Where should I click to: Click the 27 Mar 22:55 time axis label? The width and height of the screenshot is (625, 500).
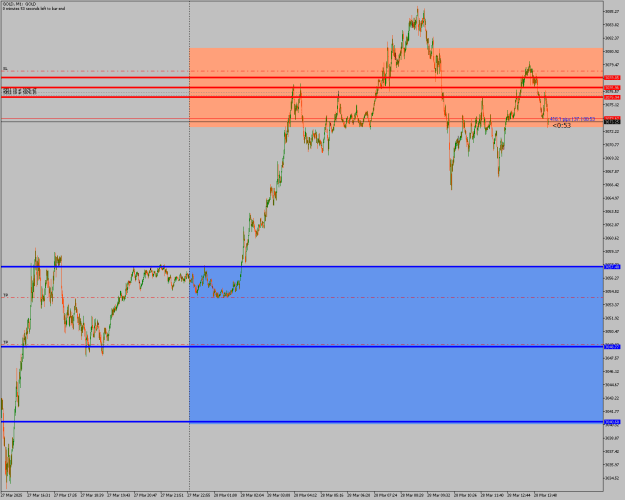(198, 495)
